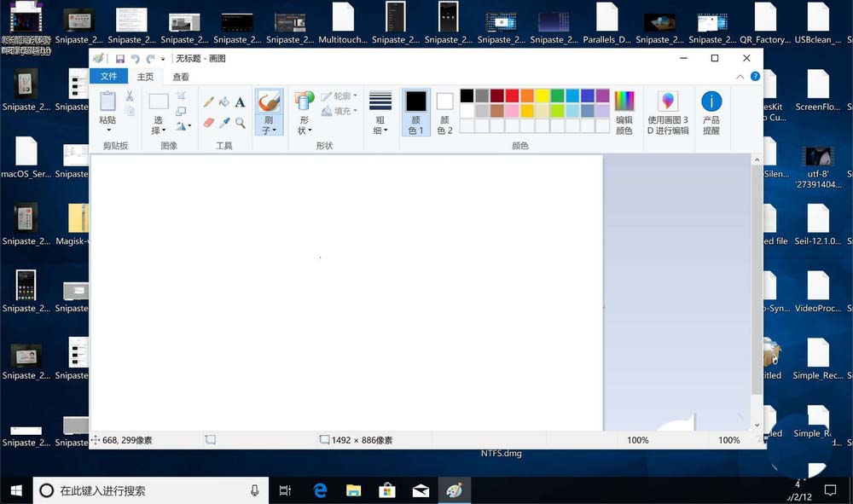The image size is (853, 504).
Task: Set Color 2 as the active color
Action: click(x=444, y=111)
